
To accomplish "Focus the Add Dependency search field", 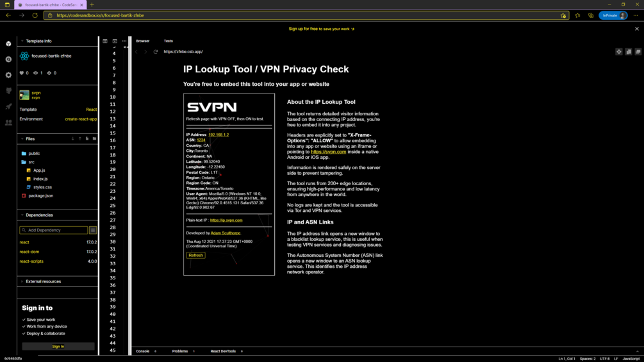I will [54, 230].
